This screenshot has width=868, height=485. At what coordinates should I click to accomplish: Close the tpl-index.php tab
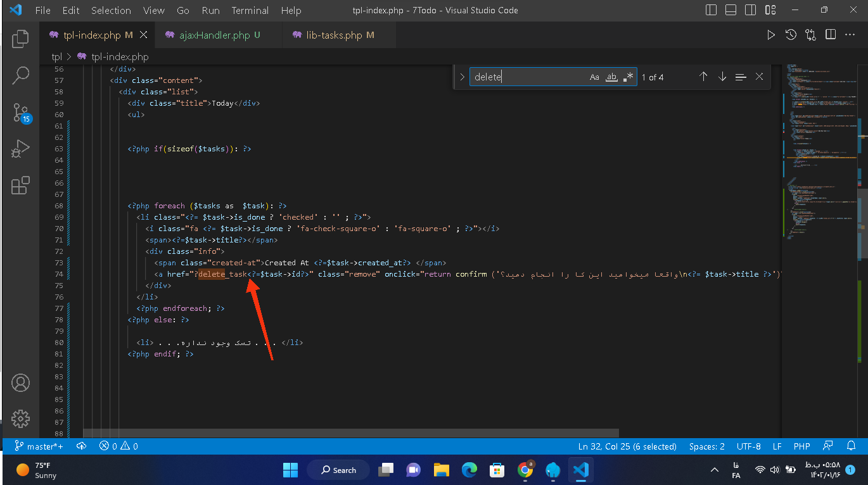(144, 35)
